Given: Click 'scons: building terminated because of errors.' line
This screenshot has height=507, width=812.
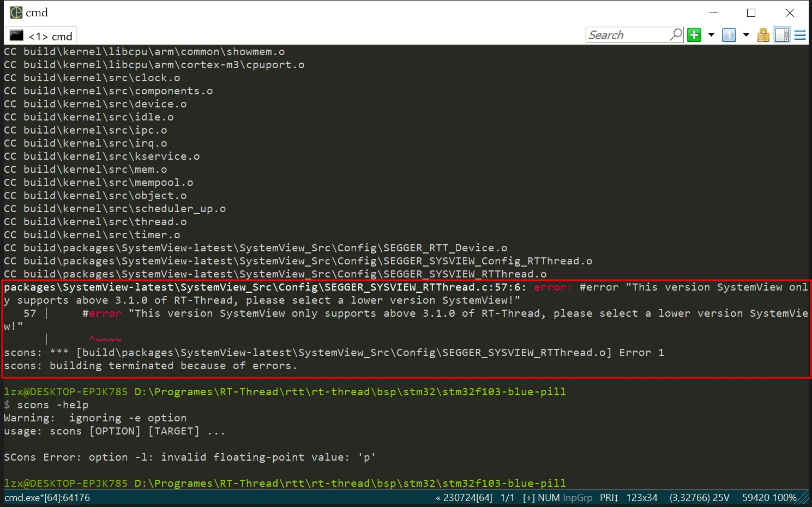Looking at the screenshot, I should (x=151, y=366).
